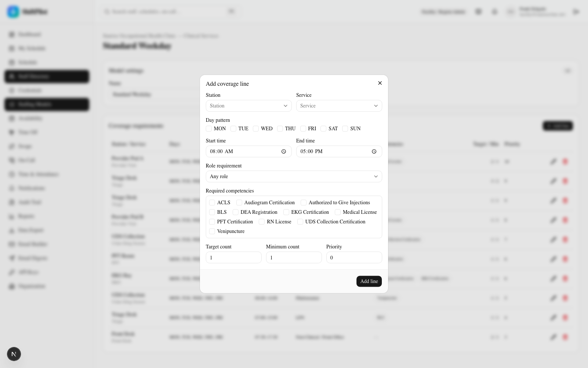Enable PFT Certification competency
The image size is (588, 368).
[212, 222]
